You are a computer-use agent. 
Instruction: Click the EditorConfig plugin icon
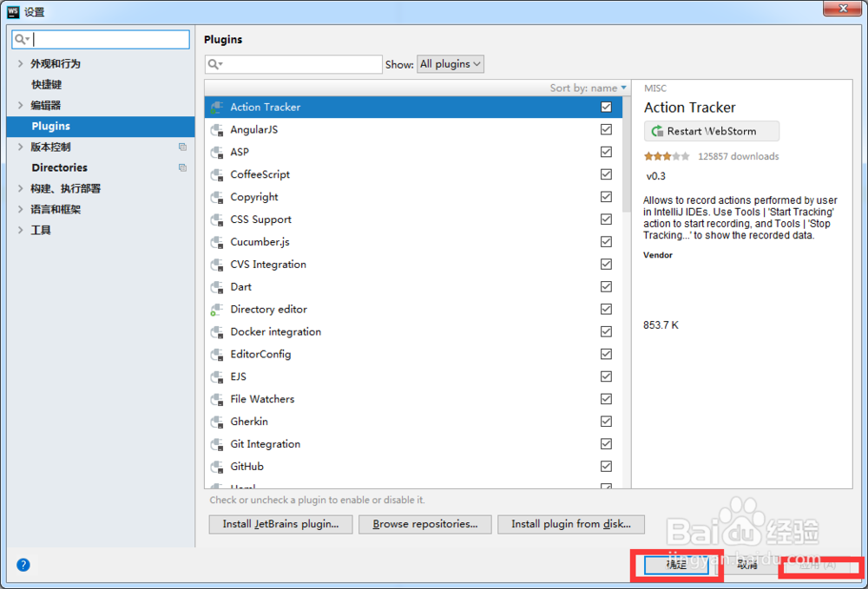click(217, 355)
